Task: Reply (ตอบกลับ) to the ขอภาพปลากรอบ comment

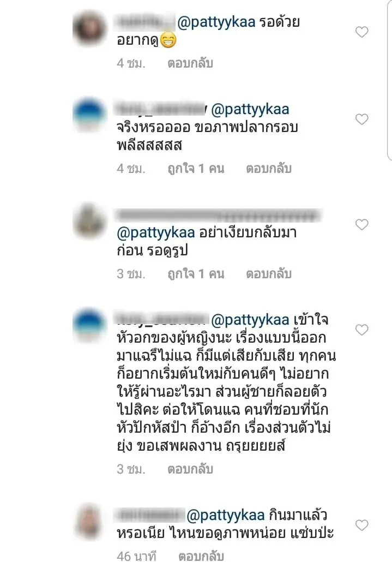Action: click(x=268, y=169)
